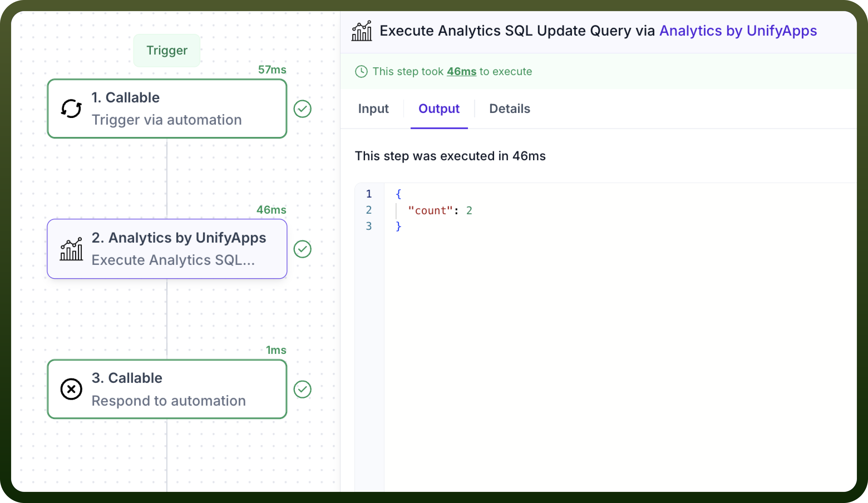
Task: Open the Analytics by UnifyApps link in header
Action: coord(738,31)
